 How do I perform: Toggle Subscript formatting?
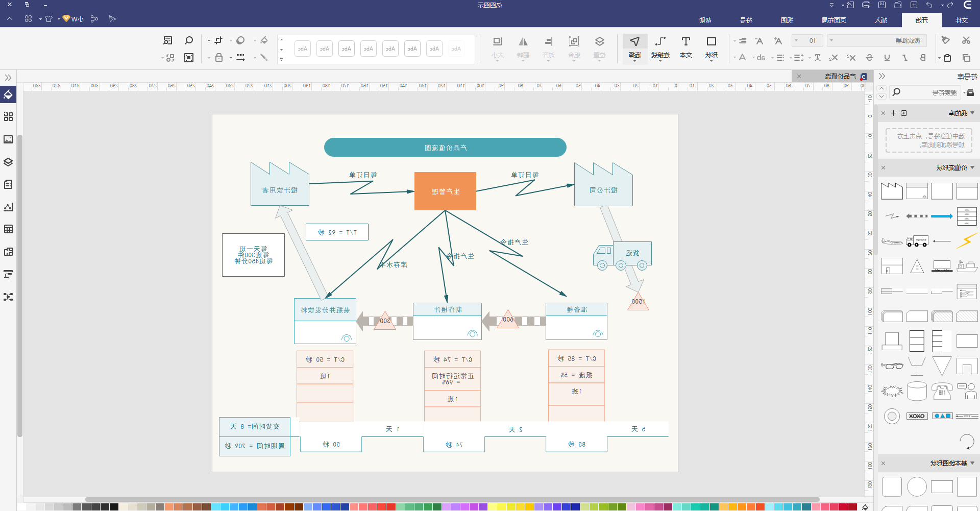coord(834,58)
